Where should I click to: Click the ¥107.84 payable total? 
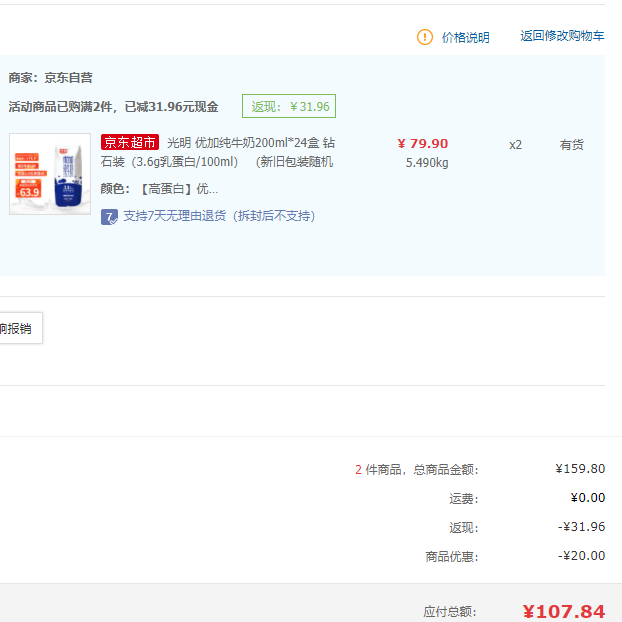point(563,611)
